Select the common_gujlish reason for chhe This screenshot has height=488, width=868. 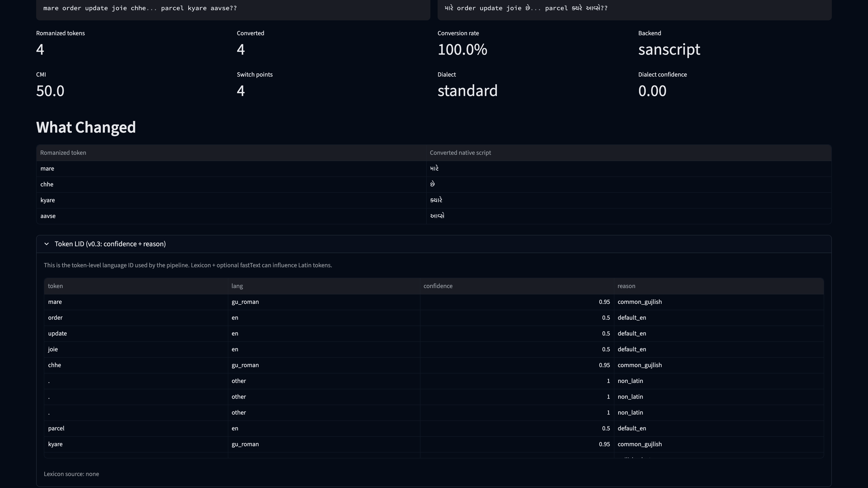pos(639,365)
